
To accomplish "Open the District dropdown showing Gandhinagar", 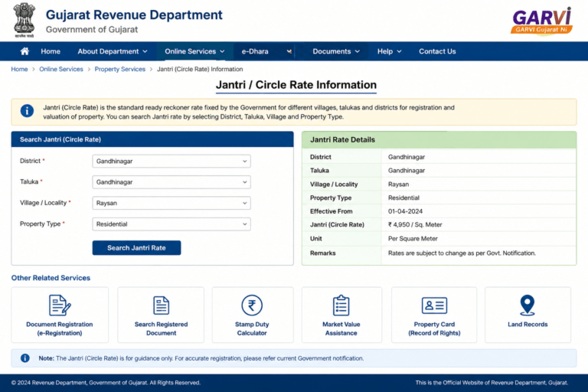I will [171, 162].
